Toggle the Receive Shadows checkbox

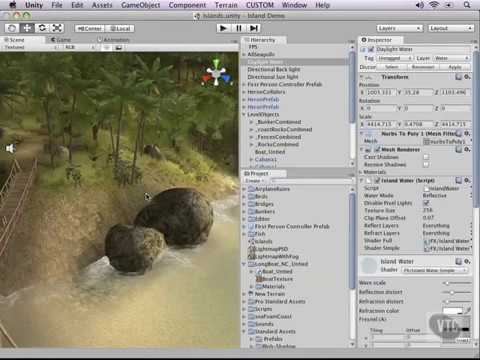click(426, 164)
